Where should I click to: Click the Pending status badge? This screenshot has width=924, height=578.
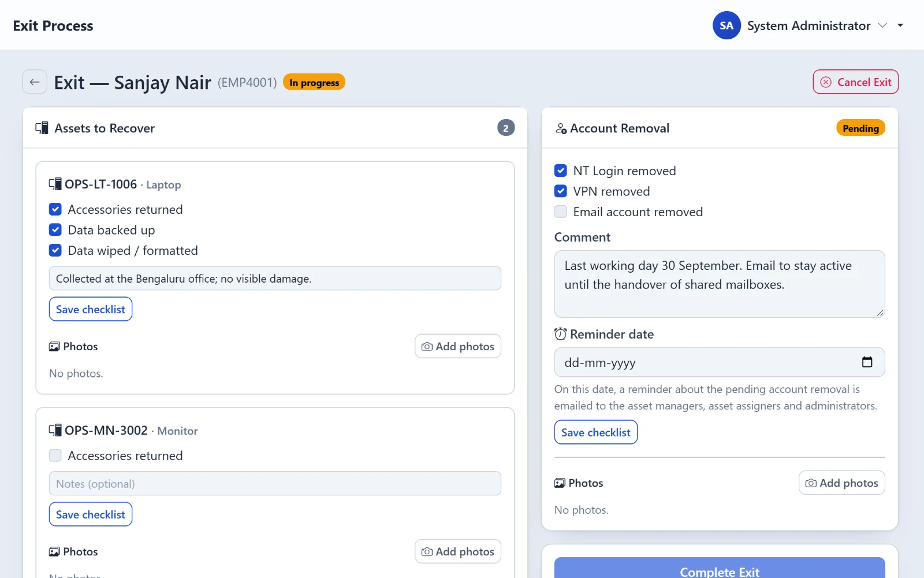[x=860, y=128]
